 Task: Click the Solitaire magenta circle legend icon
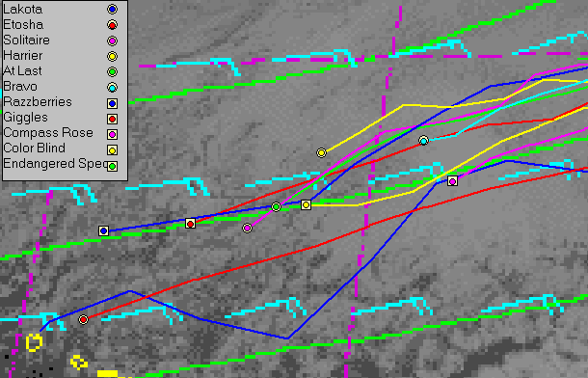pos(112,40)
